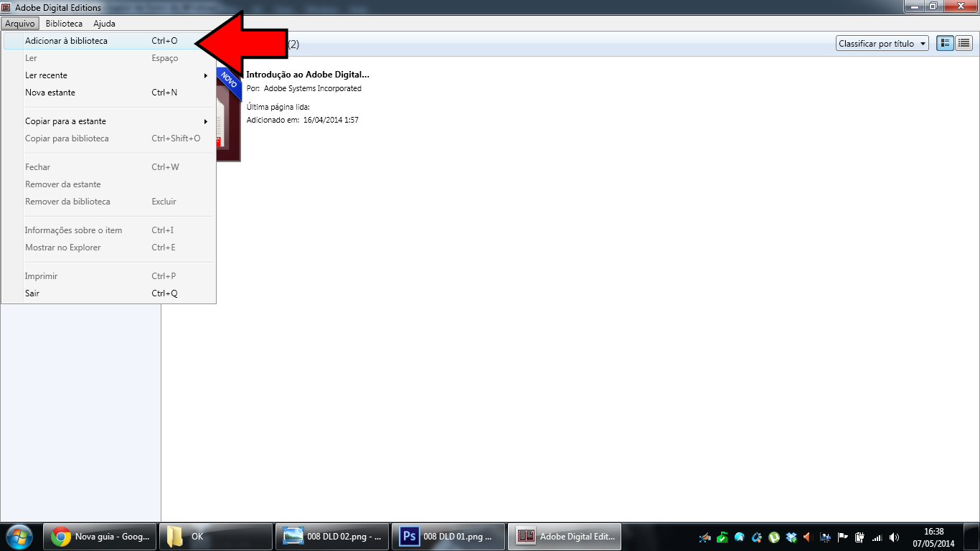
Task: Switch to Google Chrome in taskbar
Action: [100, 537]
